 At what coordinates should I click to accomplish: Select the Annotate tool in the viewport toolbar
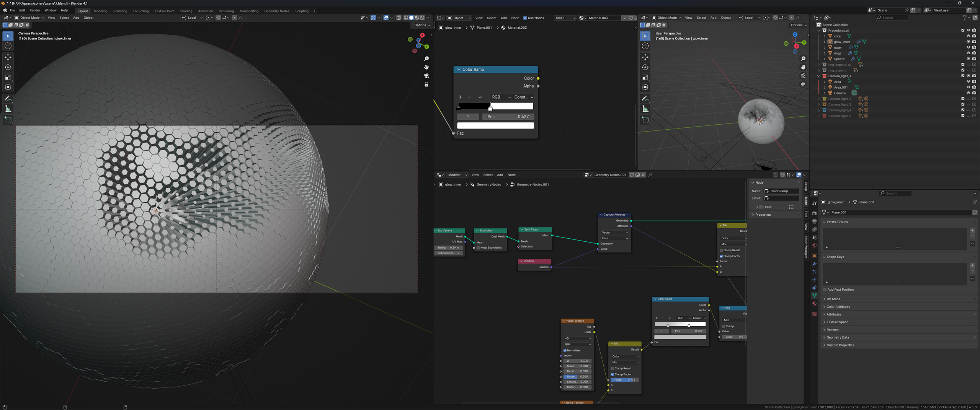tap(8, 98)
